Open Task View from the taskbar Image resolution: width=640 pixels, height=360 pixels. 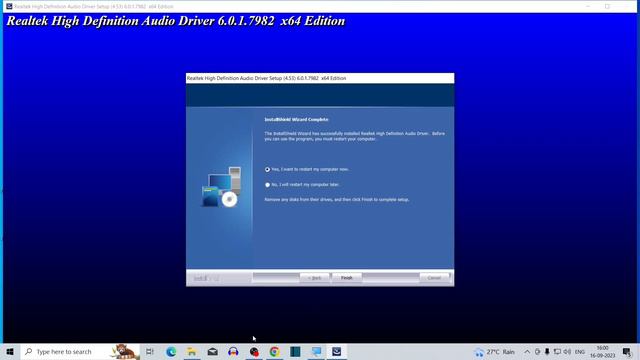[150, 351]
